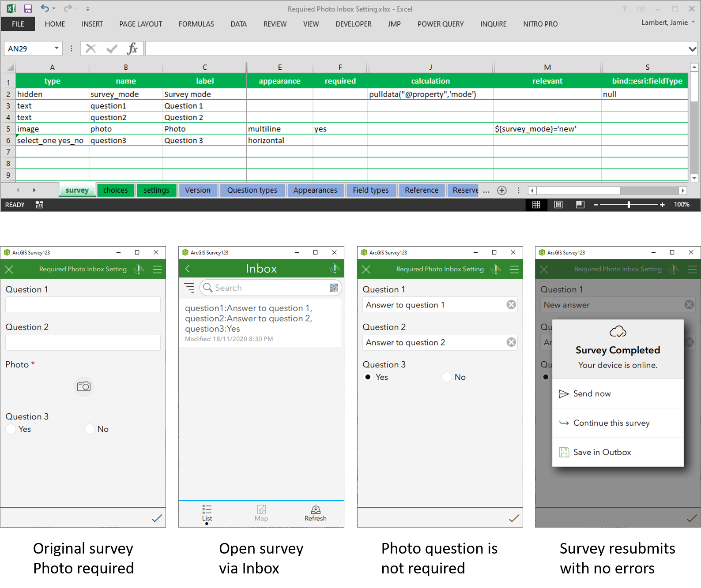Click the vertical scrollbar down arrow in Excel
701x588 pixels.
(x=694, y=178)
